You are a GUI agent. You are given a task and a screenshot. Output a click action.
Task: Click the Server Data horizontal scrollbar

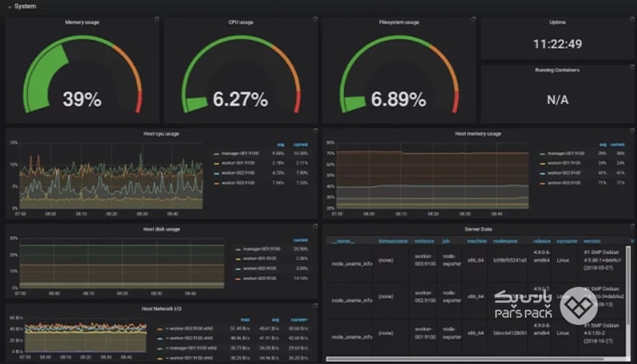(465, 359)
